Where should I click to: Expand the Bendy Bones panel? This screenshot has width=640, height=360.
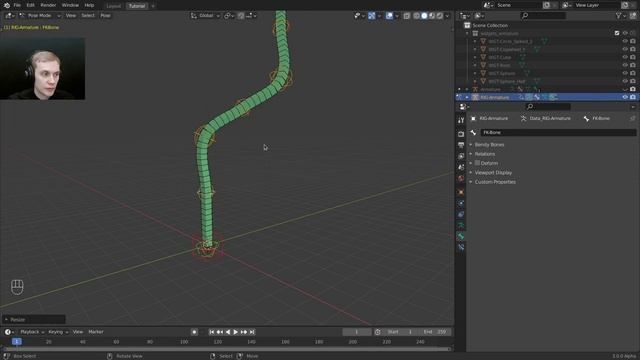(489, 145)
